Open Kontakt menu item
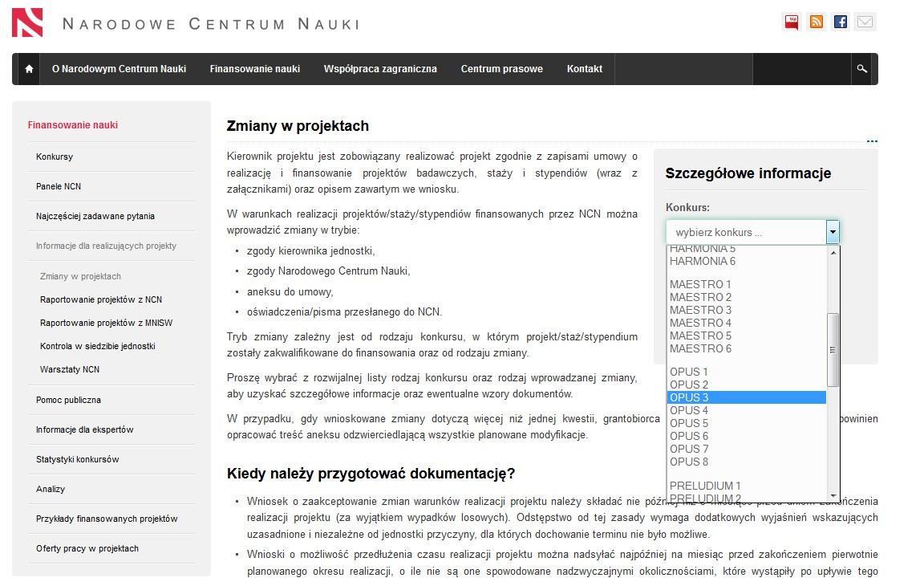Screen dimensions: 924x582 pos(585,69)
